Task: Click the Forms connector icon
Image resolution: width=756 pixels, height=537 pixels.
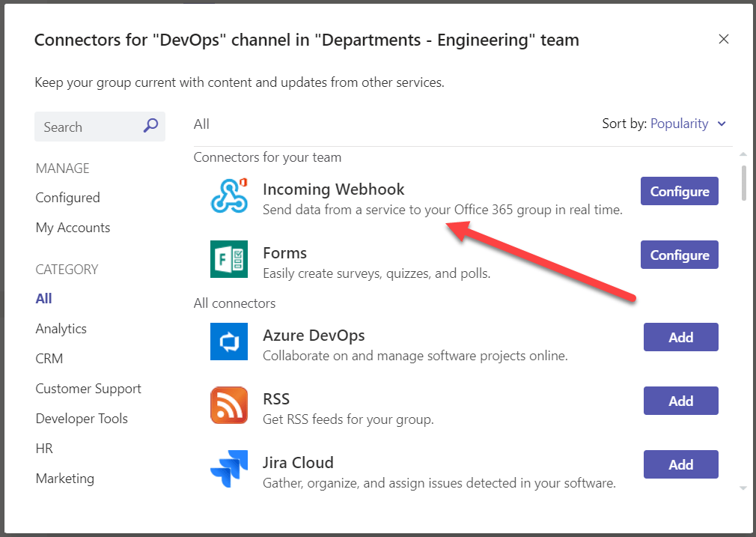Action: tap(228, 259)
